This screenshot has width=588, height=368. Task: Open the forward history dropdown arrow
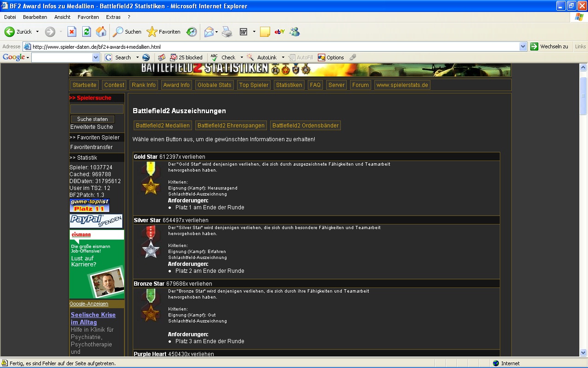click(61, 32)
